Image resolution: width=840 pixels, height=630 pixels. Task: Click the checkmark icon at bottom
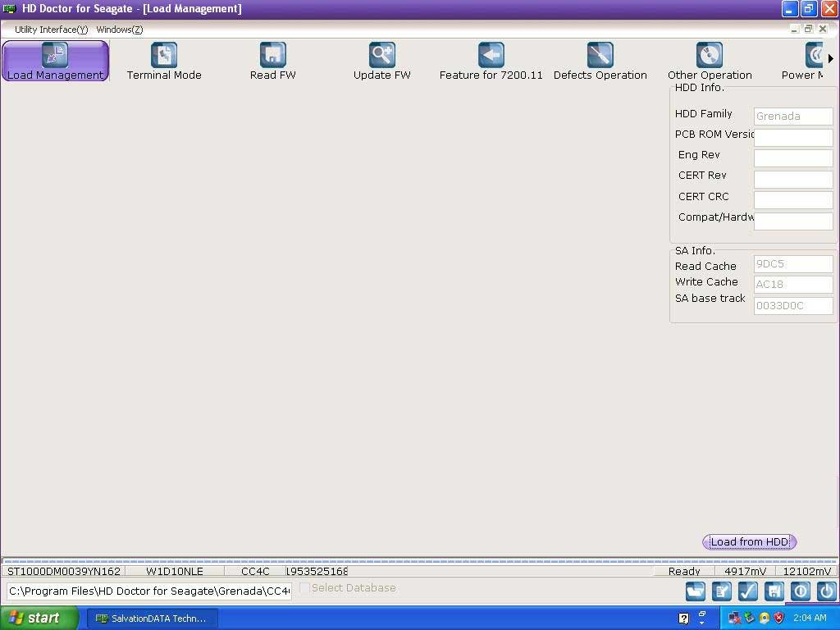coord(748,591)
